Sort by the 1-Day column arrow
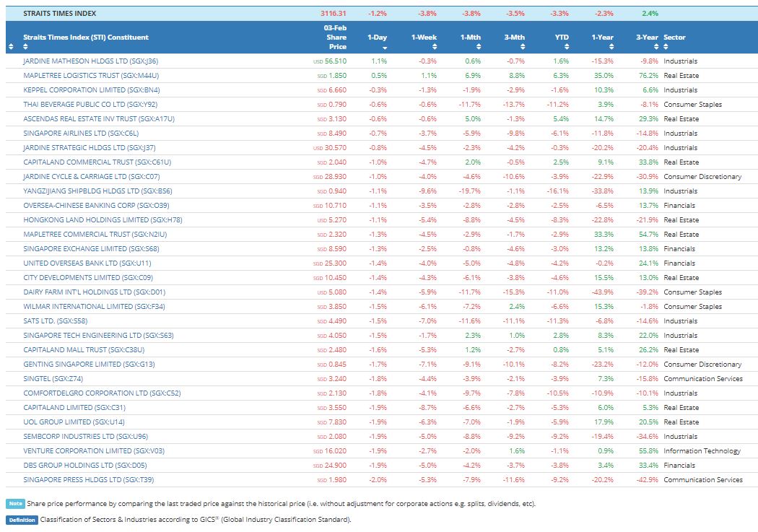The height and width of the screenshot is (532, 758). point(385,48)
